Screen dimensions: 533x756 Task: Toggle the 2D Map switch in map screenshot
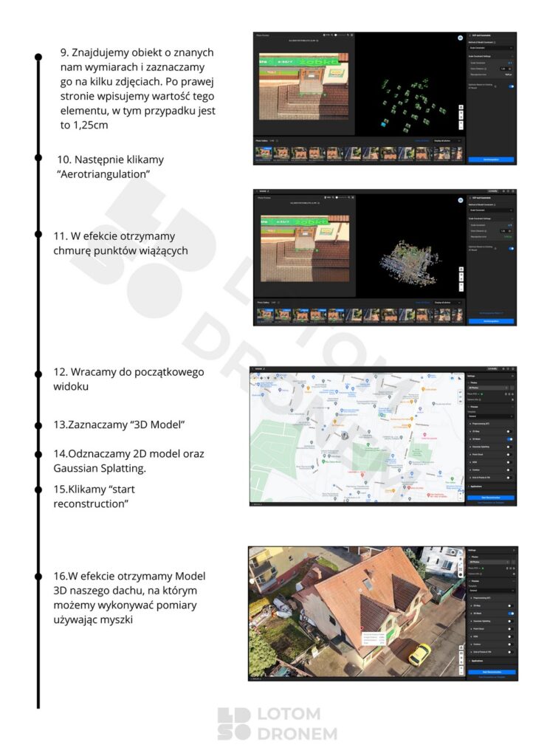pyautogui.click(x=509, y=431)
